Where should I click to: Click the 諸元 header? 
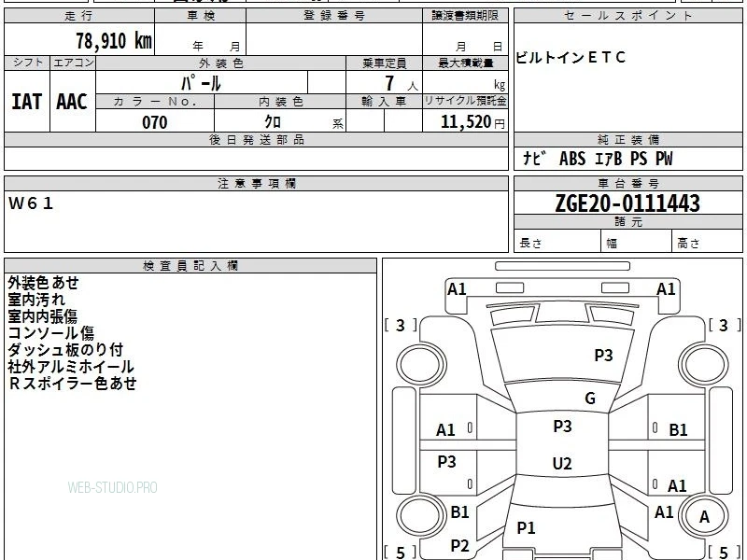point(627,222)
